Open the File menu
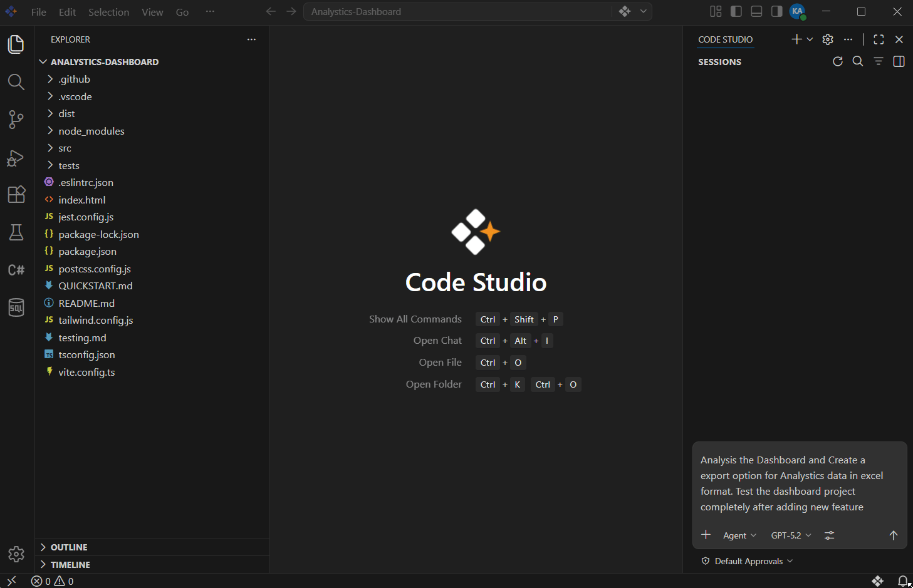 [39, 12]
